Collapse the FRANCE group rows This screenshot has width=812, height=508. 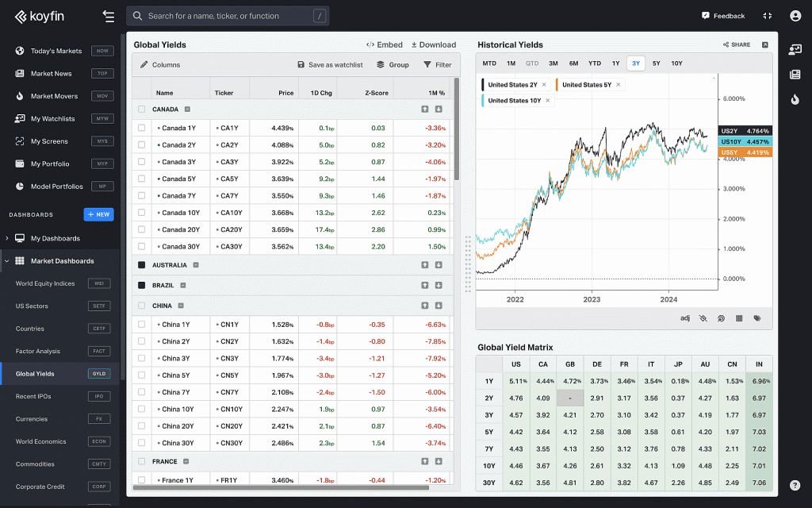186,461
